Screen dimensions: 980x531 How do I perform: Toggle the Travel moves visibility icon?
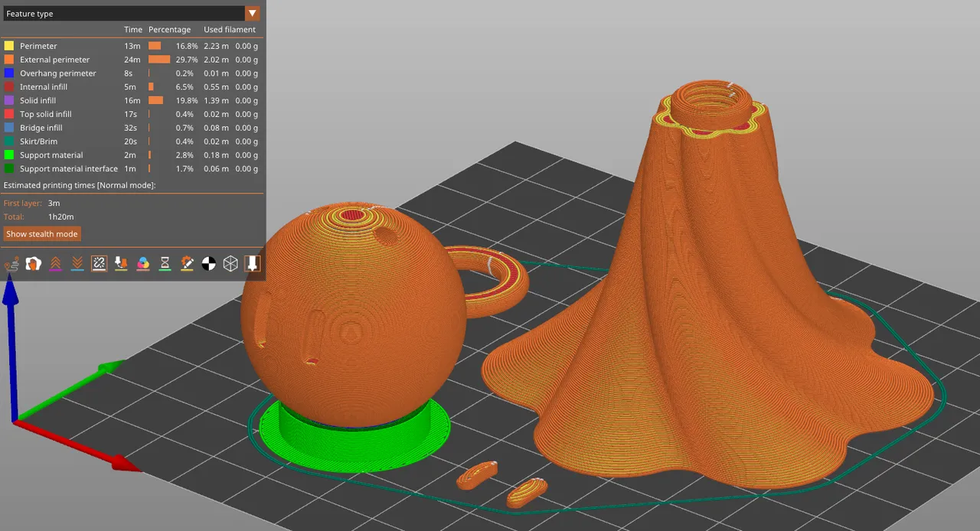point(12,264)
